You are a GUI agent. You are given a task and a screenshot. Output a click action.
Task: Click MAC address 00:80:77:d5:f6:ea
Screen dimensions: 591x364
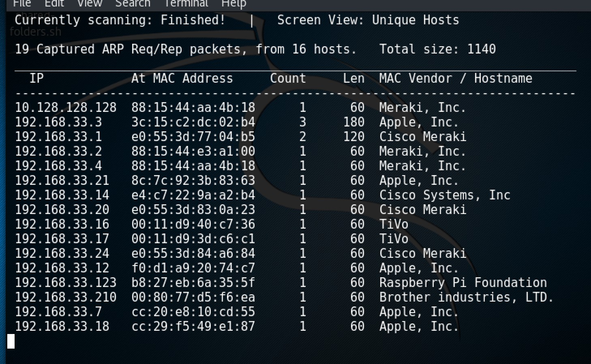pyautogui.click(x=193, y=297)
